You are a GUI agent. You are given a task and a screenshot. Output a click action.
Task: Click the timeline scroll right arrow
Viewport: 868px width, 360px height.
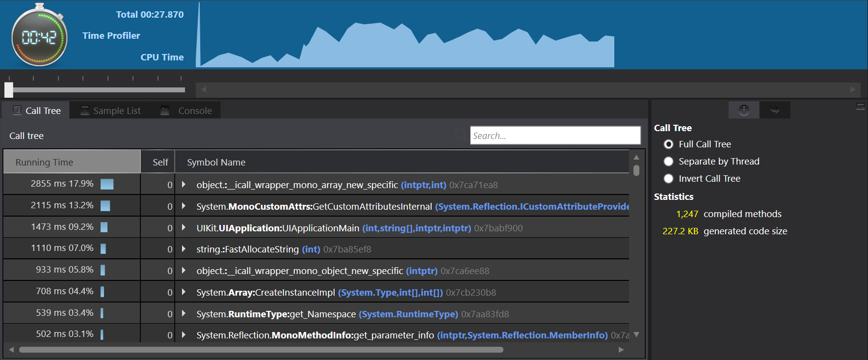coord(853,89)
